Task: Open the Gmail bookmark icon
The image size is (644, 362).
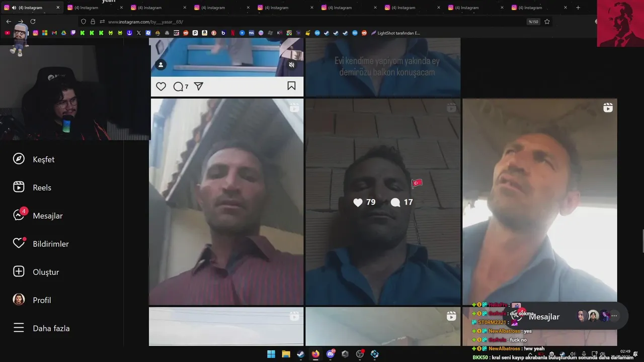Action: click(54, 33)
